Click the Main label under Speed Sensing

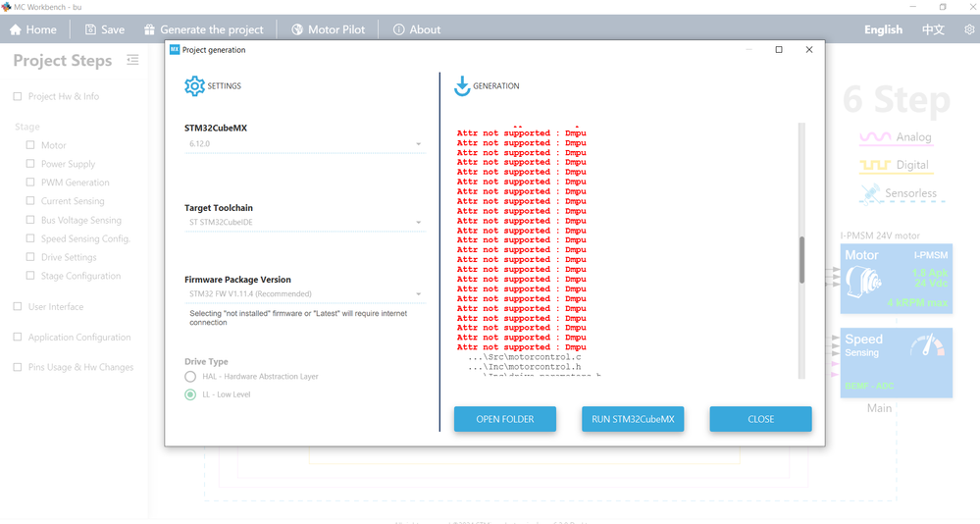[879, 408]
